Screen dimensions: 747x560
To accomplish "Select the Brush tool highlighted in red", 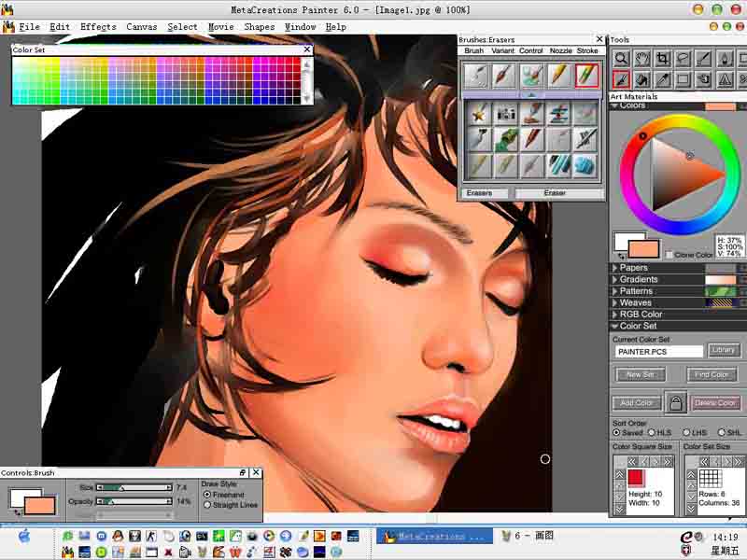I will click(x=621, y=80).
